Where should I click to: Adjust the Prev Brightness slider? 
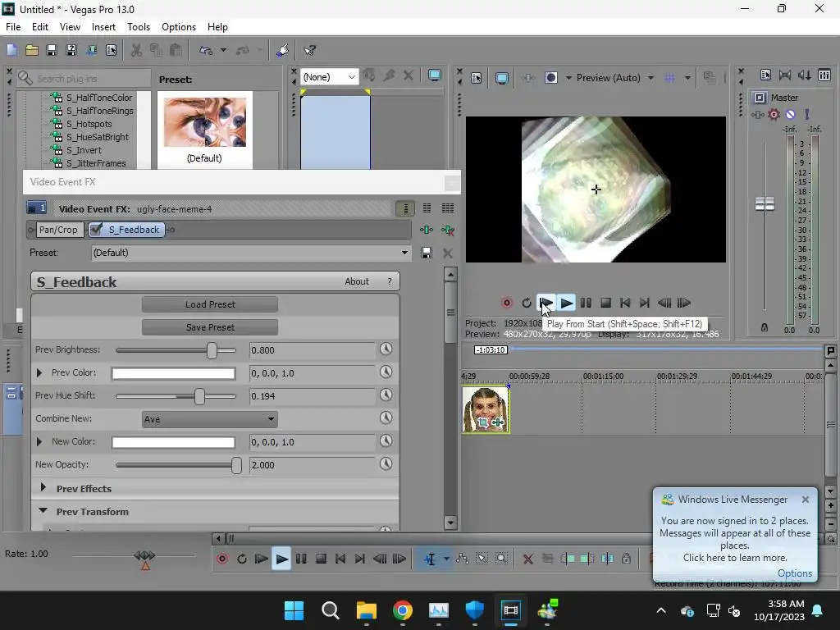click(x=212, y=350)
